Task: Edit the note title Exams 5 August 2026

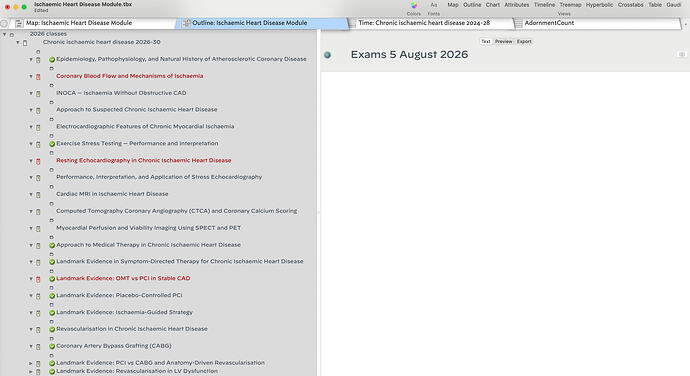Action: pyautogui.click(x=409, y=55)
